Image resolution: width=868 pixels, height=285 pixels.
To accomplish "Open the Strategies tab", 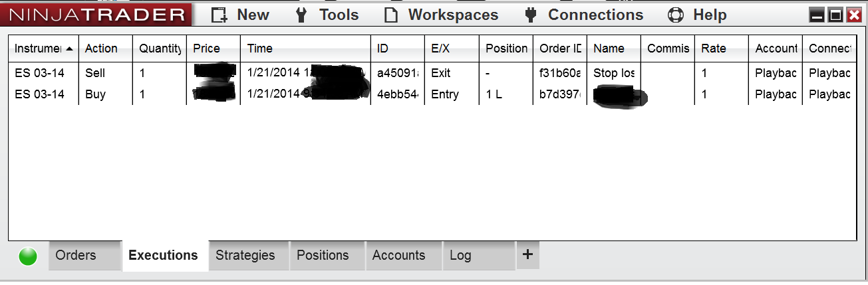I will (x=245, y=256).
